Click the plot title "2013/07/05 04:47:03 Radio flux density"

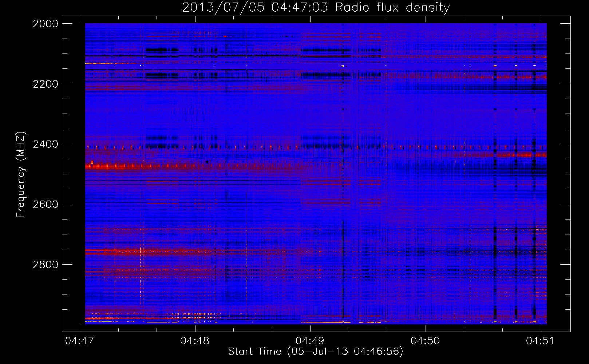(316, 7)
